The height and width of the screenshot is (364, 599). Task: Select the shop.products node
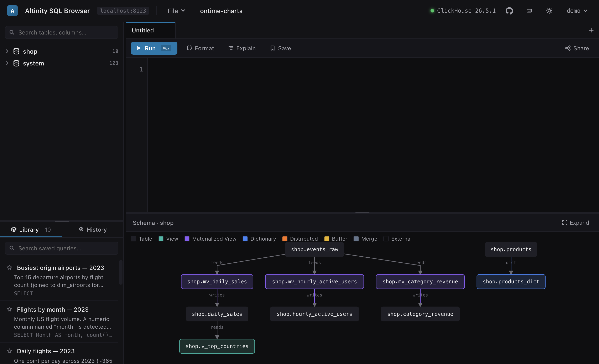click(x=511, y=249)
